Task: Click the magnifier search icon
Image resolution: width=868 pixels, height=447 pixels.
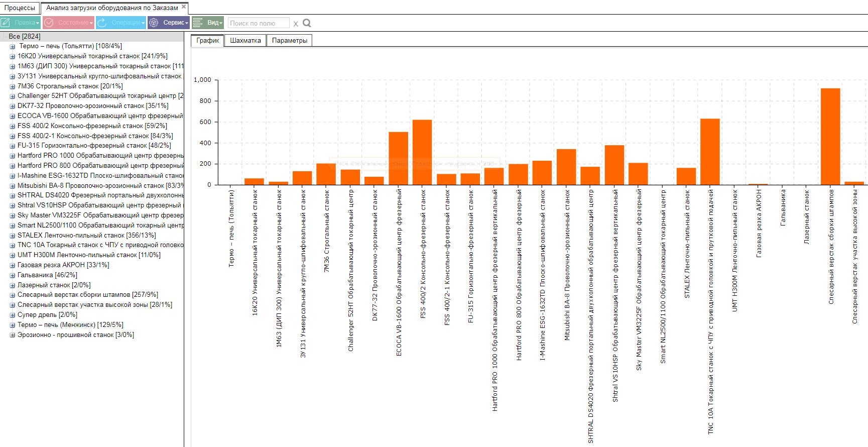Action: pos(307,23)
